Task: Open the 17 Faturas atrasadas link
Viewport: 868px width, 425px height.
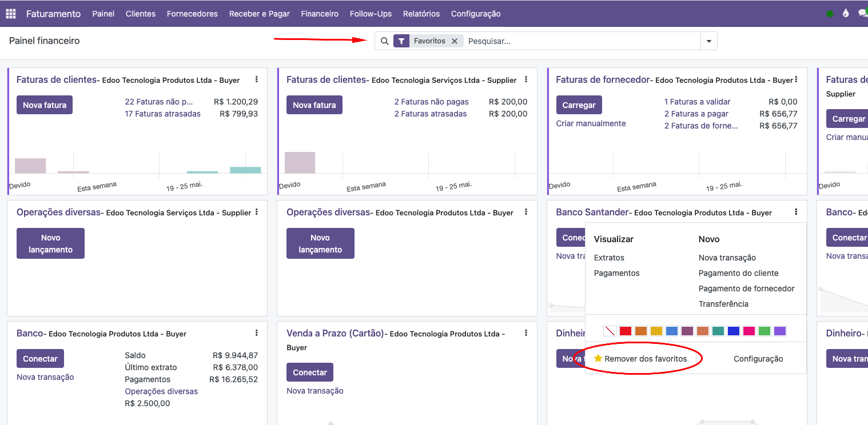Action: click(163, 114)
